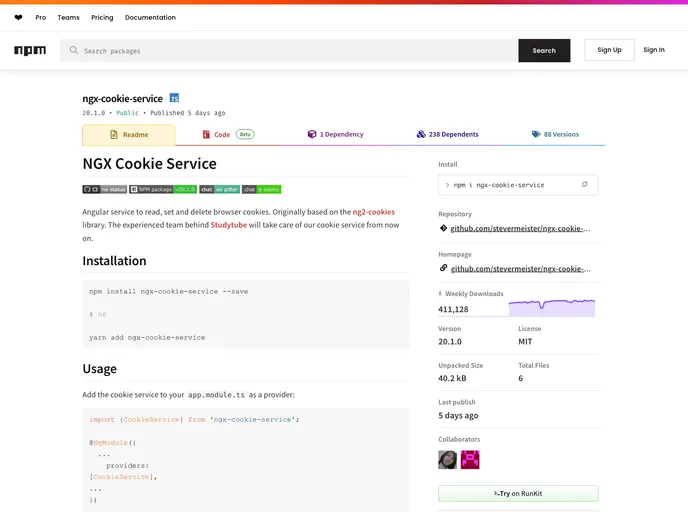Click the Installation heading
The image size is (688, 512).
[x=115, y=261]
